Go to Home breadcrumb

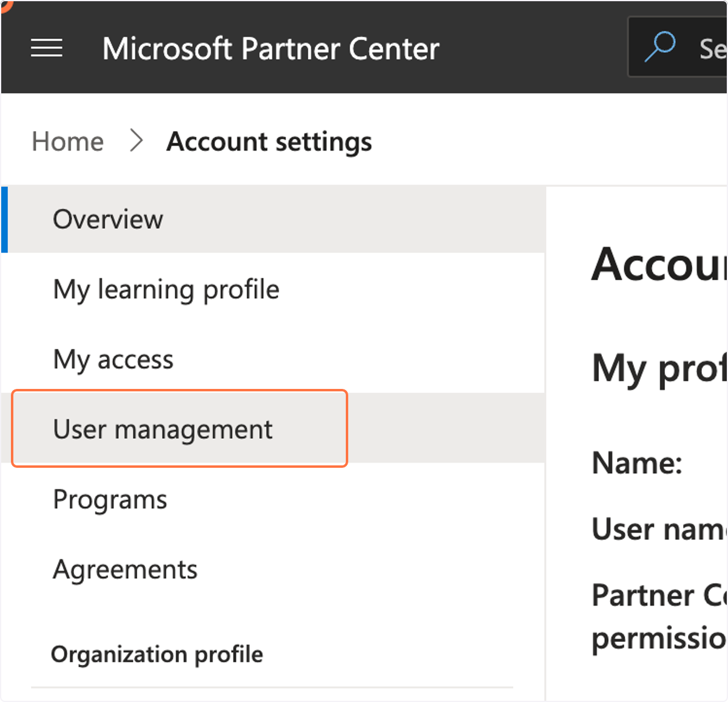(68, 141)
